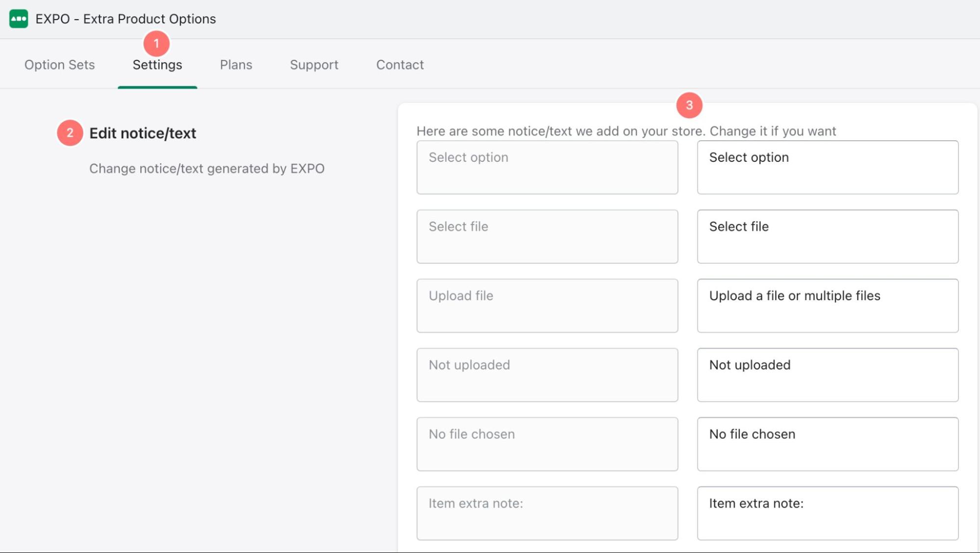Edit the 'Select file' notice text field
This screenshot has height=553, width=980.
click(828, 236)
